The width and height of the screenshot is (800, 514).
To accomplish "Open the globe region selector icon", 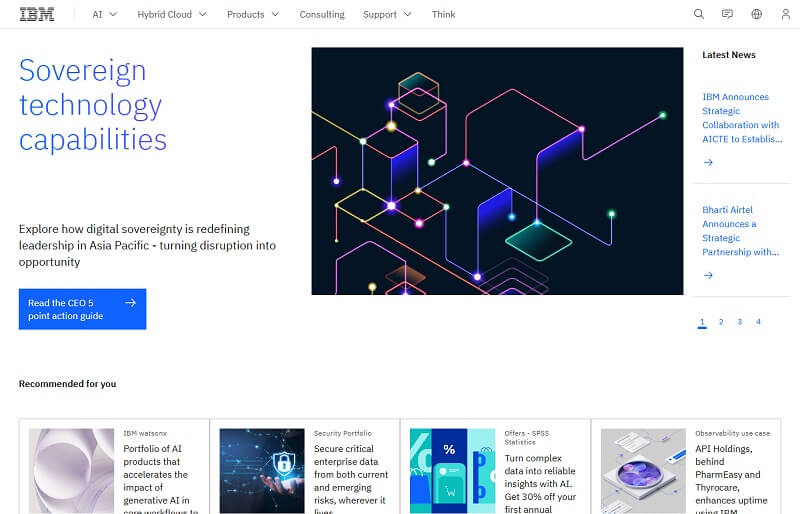I will (757, 14).
